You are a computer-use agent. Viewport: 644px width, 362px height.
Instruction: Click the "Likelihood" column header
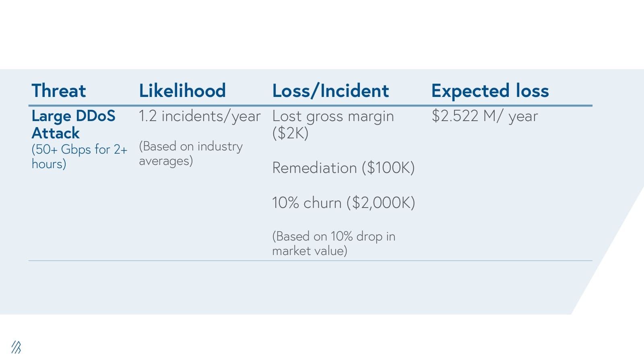(x=182, y=91)
